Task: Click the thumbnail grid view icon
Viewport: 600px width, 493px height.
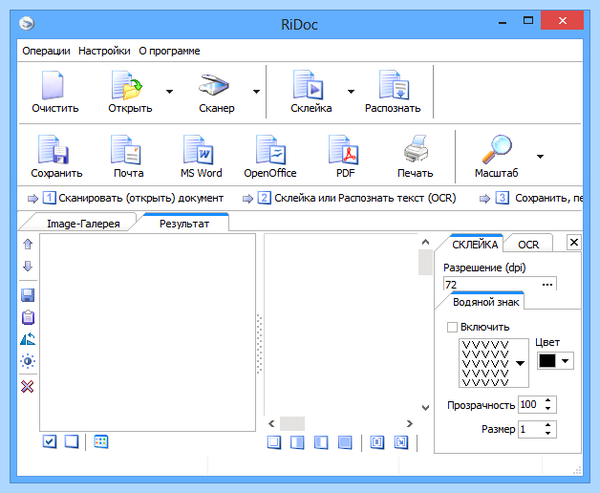Action: click(x=101, y=442)
